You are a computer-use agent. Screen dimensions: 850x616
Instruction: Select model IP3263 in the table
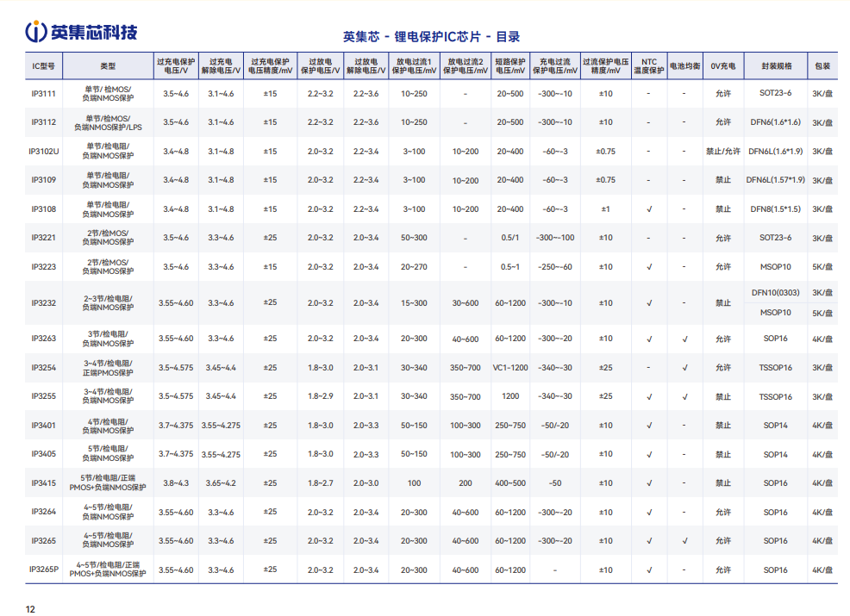43,339
